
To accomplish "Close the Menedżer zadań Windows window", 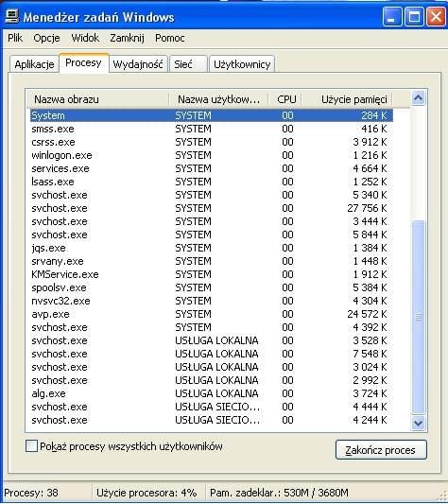I will click(436, 16).
